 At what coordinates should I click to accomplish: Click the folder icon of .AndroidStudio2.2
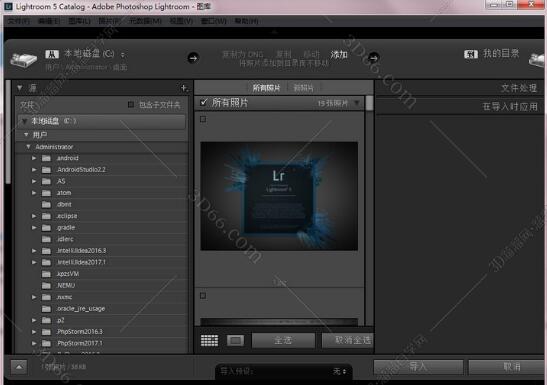(46, 170)
